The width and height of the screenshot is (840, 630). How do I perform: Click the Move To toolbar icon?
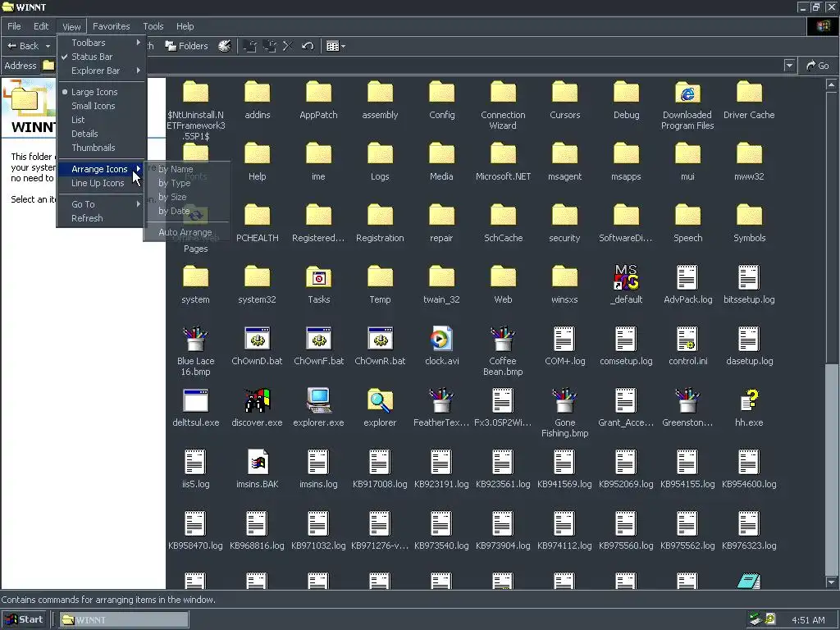pos(249,46)
